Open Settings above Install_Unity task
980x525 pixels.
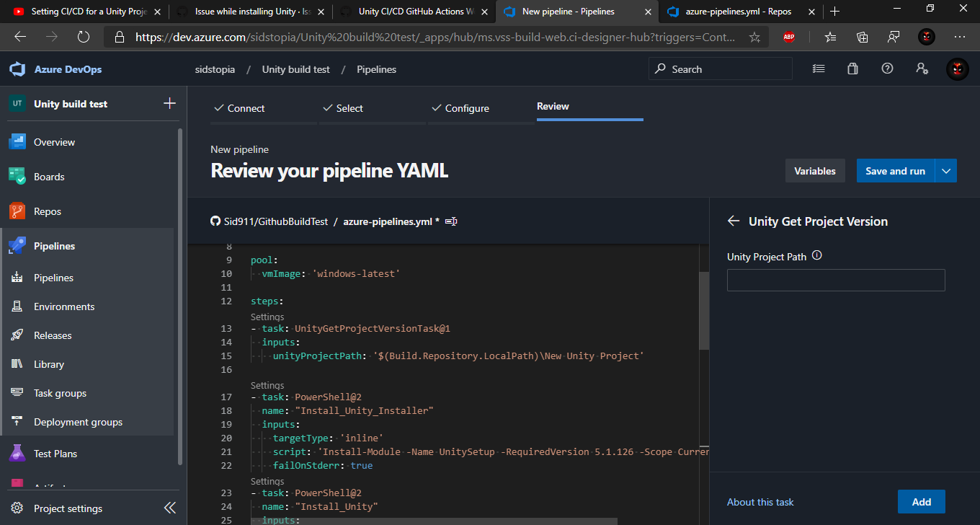coord(267,481)
